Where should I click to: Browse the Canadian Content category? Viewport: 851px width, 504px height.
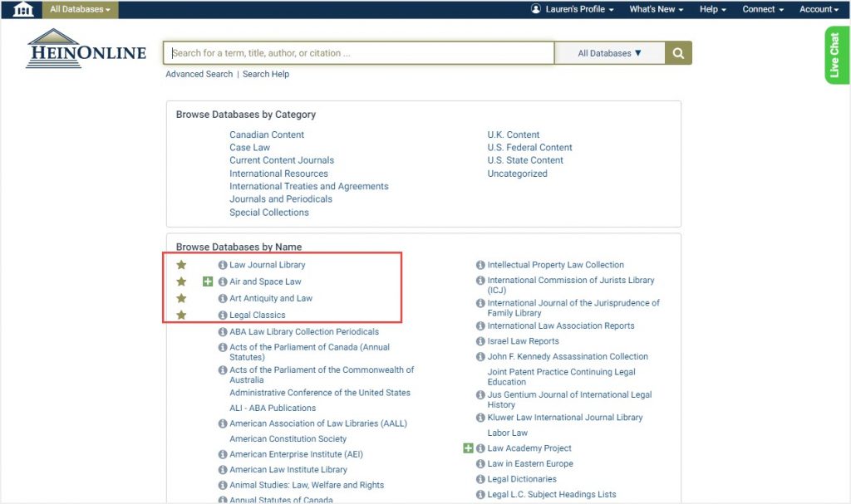point(267,135)
